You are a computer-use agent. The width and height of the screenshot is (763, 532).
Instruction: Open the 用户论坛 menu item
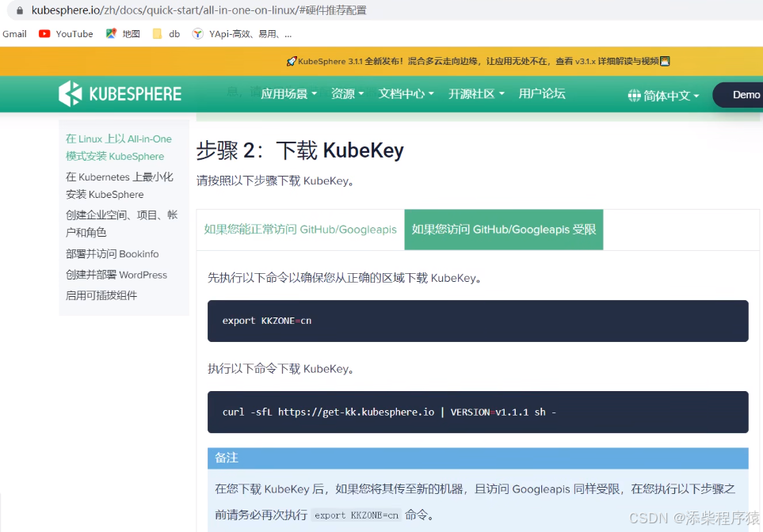[542, 94]
